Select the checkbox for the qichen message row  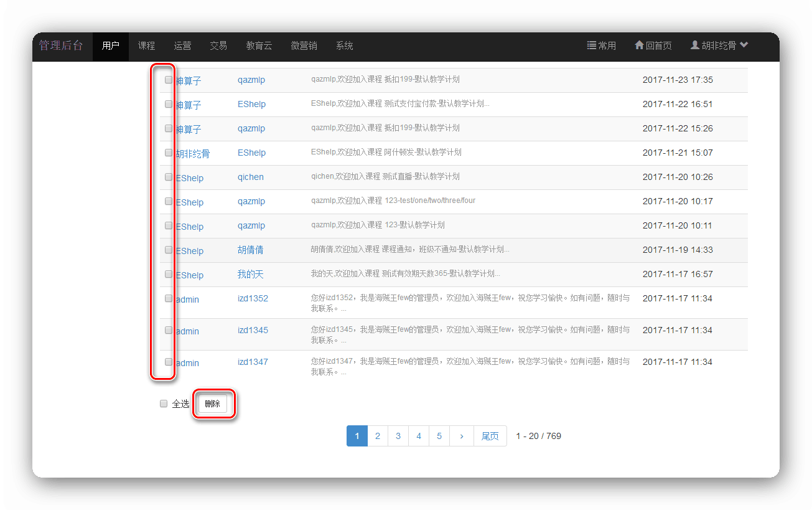click(169, 177)
